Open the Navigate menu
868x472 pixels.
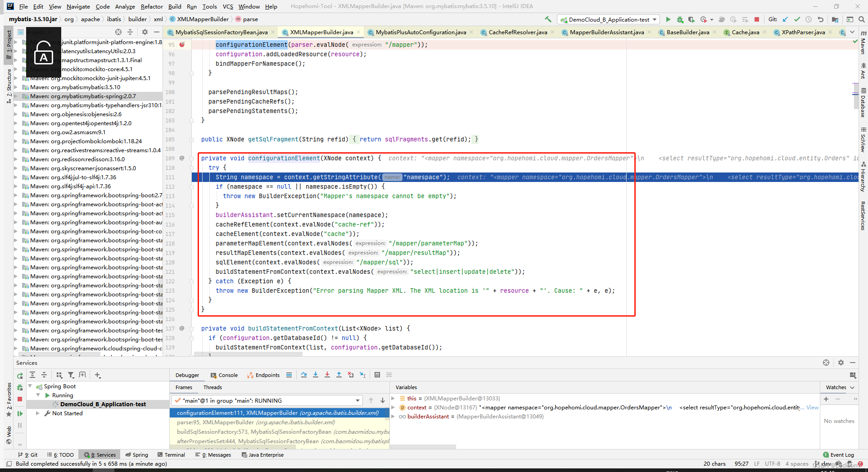point(78,6)
